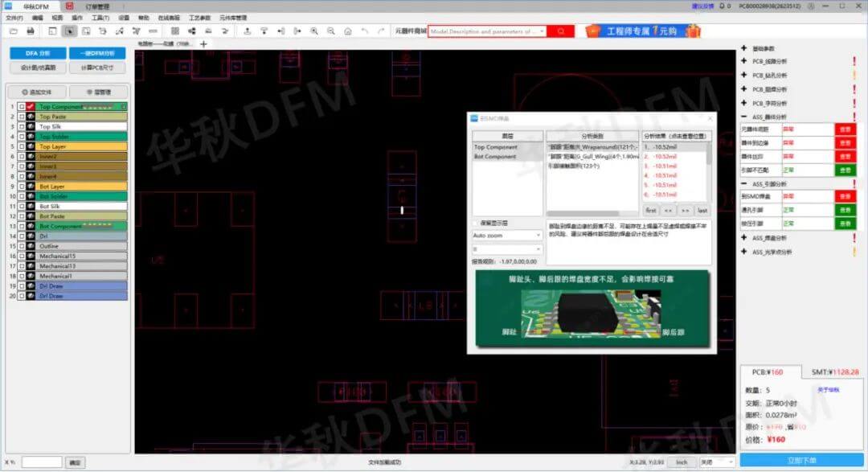Screen dimensions: 868x472
Task: Click the undo arrow icon
Action: point(364,31)
